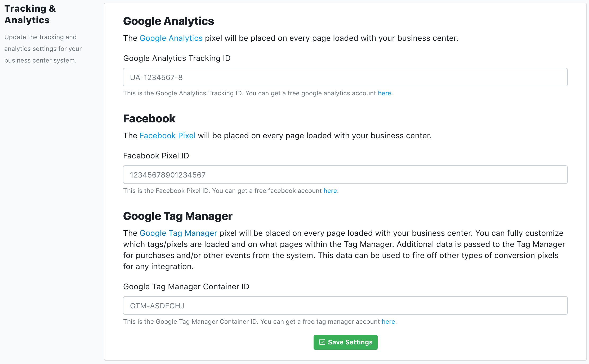The image size is (589, 364).
Task: Click the Google Tag Manager section heading
Action: [178, 216]
